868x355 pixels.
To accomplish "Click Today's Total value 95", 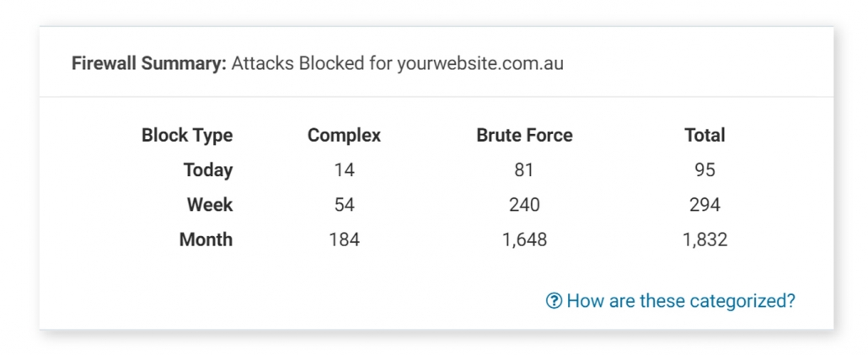I will click(x=705, y=169).
